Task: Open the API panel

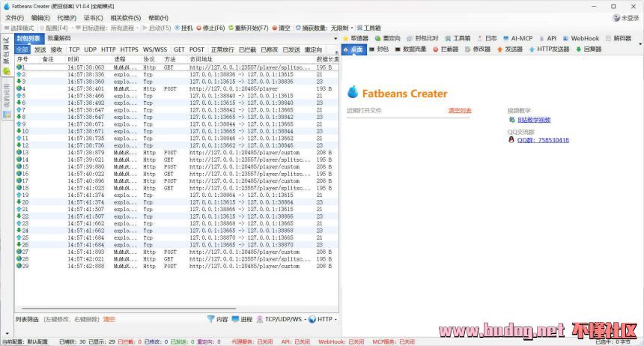Action: click(548, 38)
